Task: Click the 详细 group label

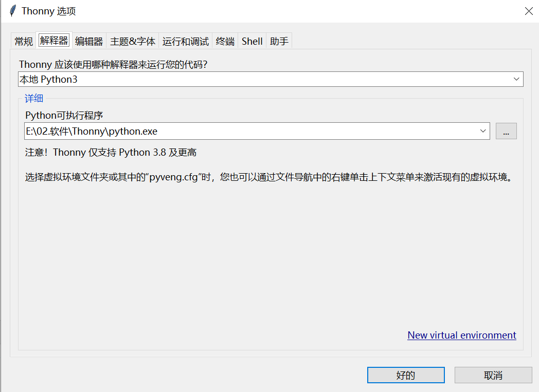Action: click(x=34, y=99)
